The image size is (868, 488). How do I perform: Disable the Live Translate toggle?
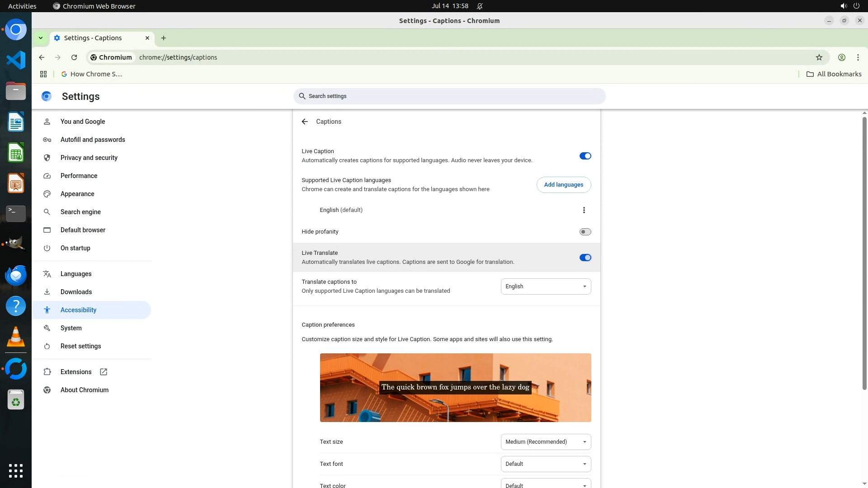(x=585, y=258)
